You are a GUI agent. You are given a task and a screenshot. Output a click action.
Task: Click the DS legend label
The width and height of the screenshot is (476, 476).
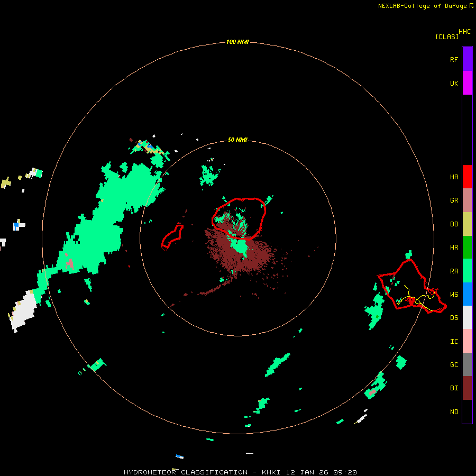pos(454,318)
